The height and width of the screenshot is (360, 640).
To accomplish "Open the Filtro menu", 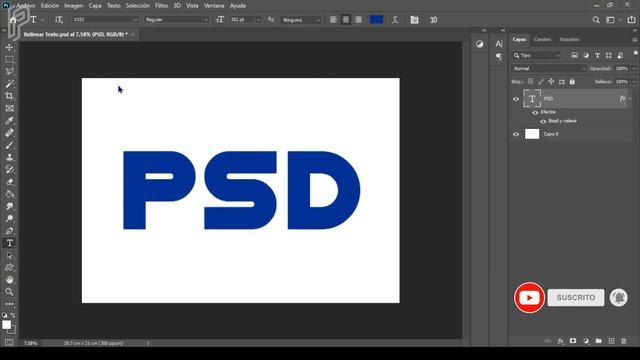I will click(161, 6).
